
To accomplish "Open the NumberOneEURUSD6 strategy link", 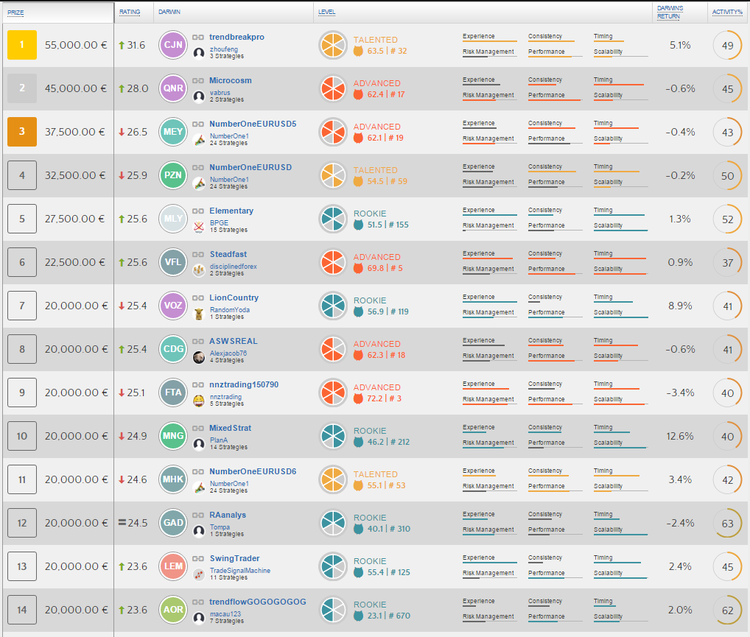I will (x=253, y=472).
